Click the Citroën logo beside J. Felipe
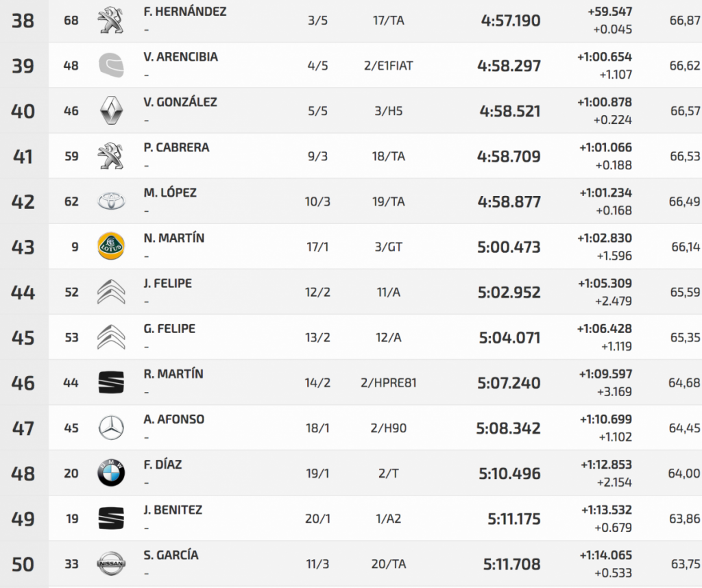This screenshot has width=702, height=588. pos(110,292)
